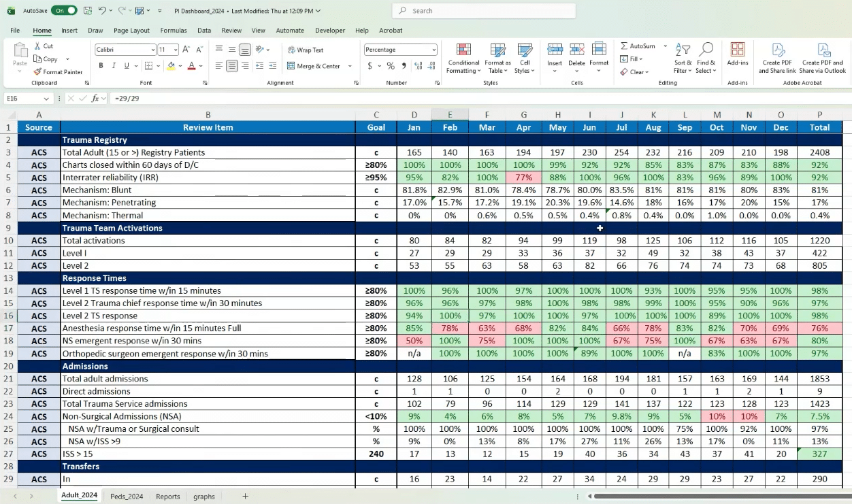
Task: Toggle Center horizontal alignment
Action: 232,66
